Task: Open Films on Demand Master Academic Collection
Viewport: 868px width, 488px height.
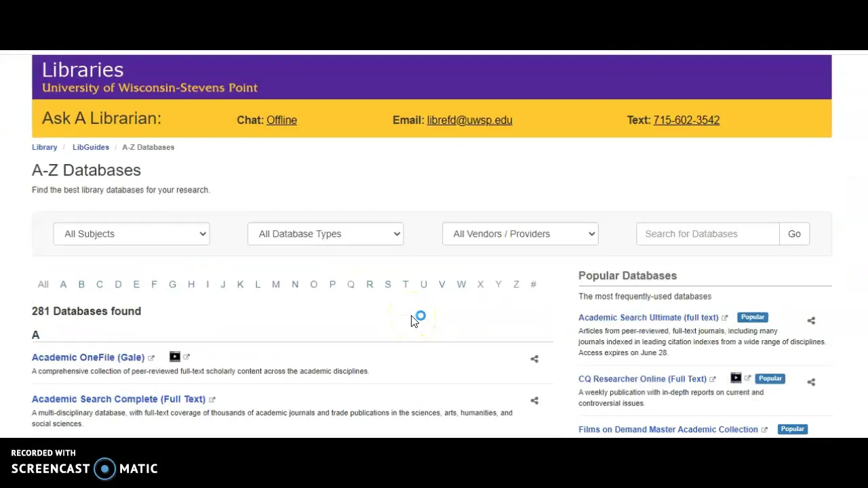Action: tap(668, 429)
